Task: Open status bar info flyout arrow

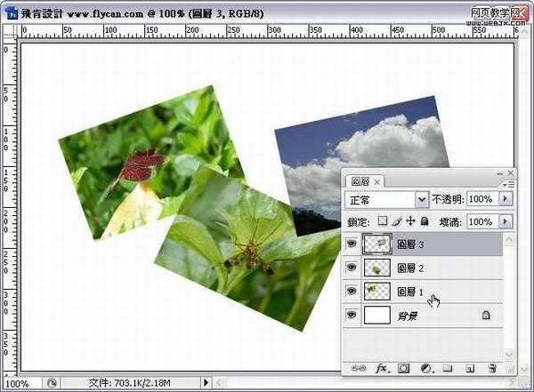Action: pos(206,382)
